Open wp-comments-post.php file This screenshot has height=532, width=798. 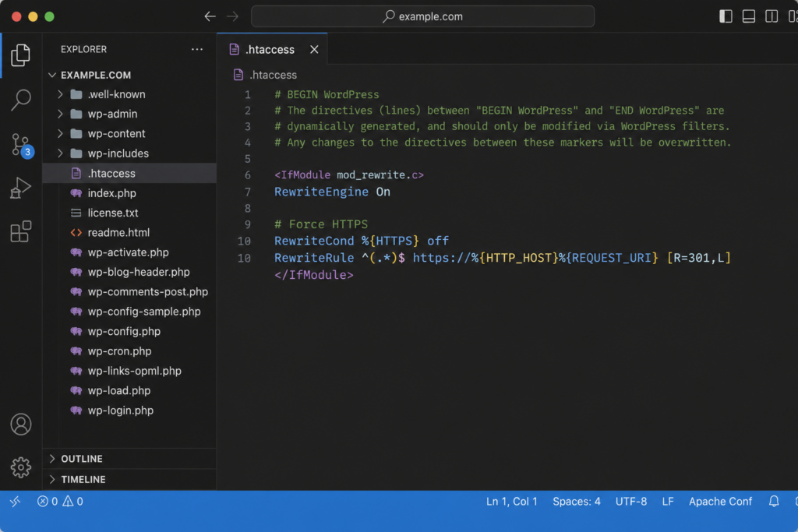click(130, 292)
